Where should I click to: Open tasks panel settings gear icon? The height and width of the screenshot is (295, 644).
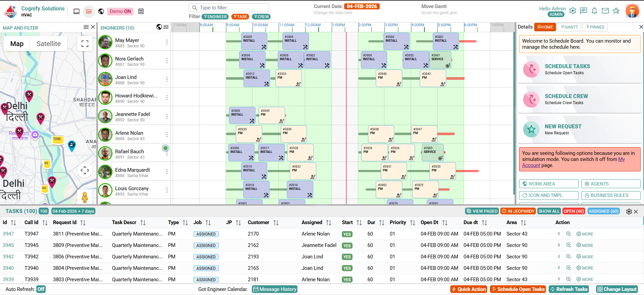pyautogui.click(x=629, y=211)
